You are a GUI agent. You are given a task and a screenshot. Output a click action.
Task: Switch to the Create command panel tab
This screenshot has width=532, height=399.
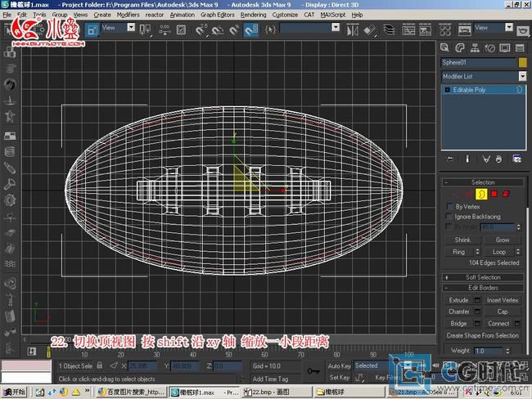pos(444,47)
